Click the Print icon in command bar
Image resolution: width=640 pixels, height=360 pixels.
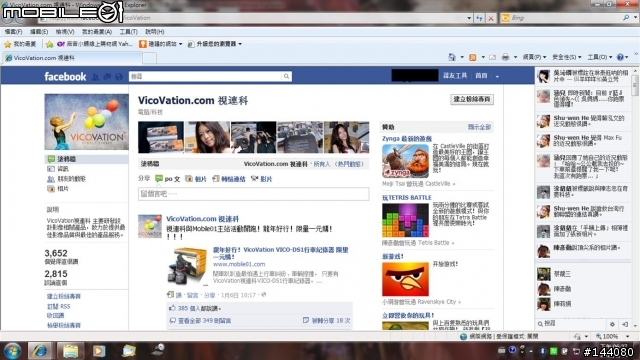(505, 57)
